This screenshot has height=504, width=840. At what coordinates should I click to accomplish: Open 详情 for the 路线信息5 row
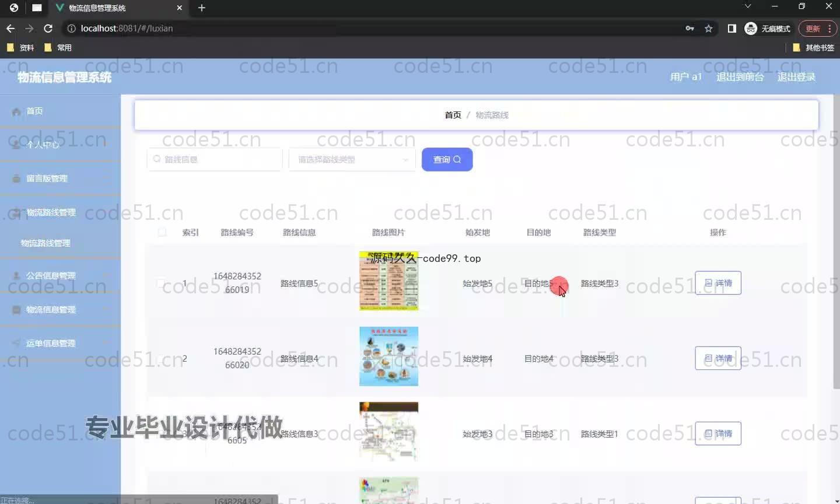click(x=718, y=283)
